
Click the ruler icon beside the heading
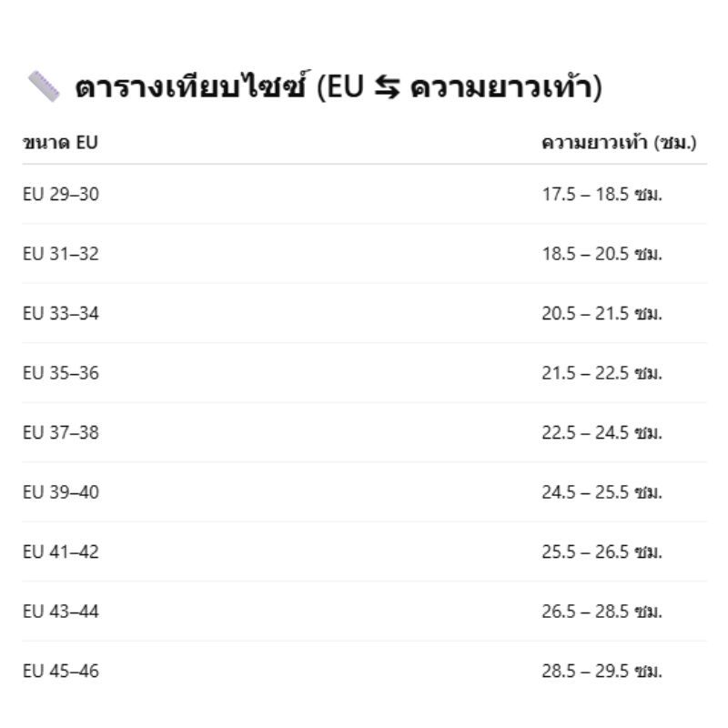pos(43,88)
